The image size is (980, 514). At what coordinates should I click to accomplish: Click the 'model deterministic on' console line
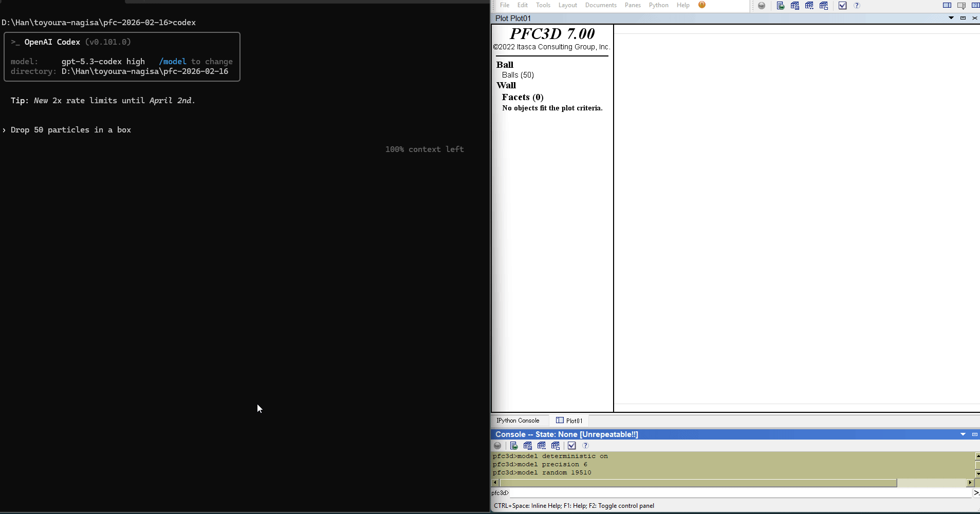tap(550, 456)
